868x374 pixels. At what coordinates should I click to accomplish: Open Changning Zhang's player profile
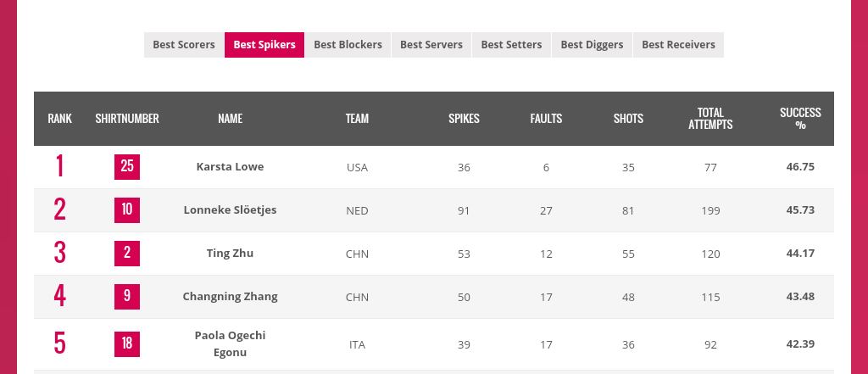pos(230,297)
